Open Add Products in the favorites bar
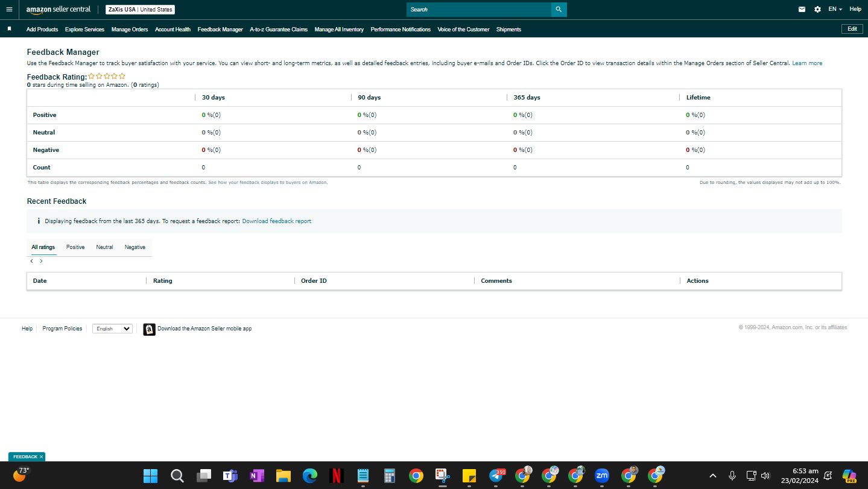The image size is (868, 489). tap(42, 29)
